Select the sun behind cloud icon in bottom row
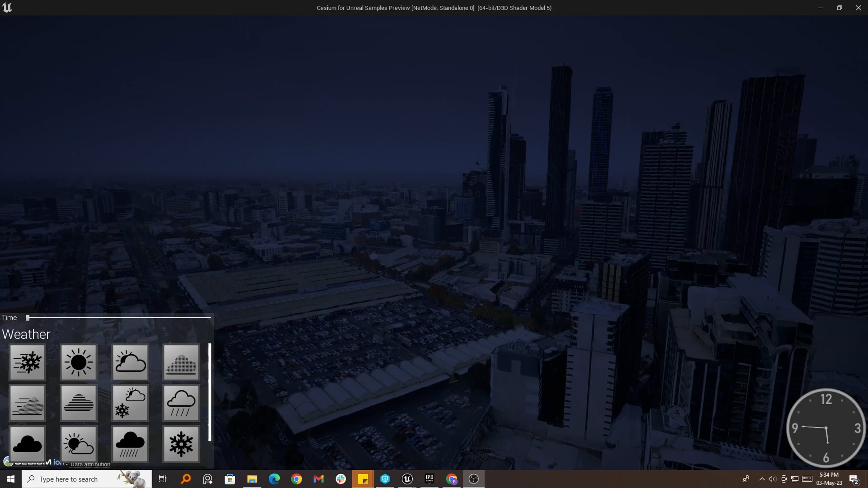868x488 pixels. click(78, 444)
